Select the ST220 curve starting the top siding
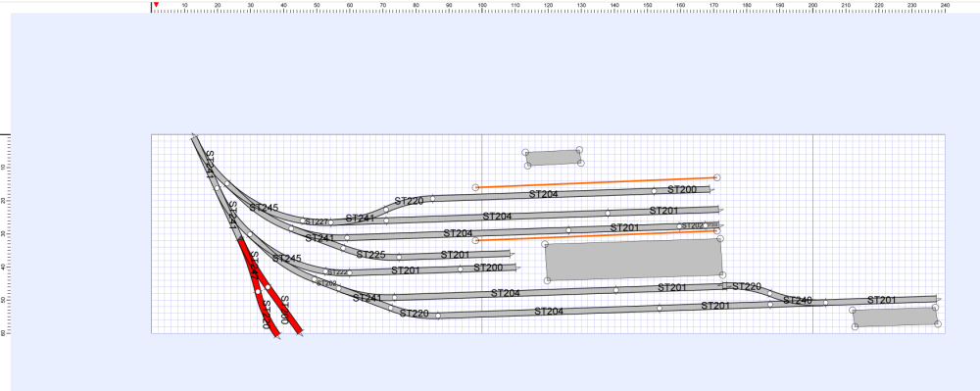 click(x=409, y=202)
